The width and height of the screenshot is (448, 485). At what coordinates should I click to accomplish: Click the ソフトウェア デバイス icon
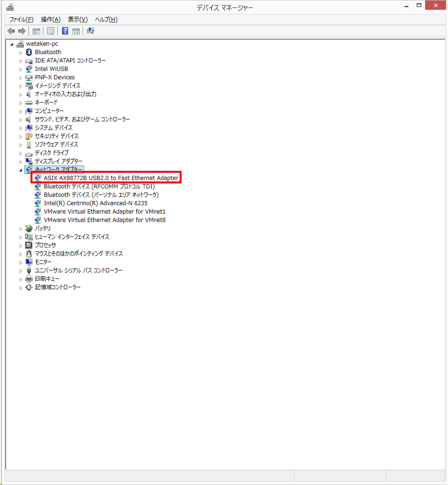(x=29, y=145)
